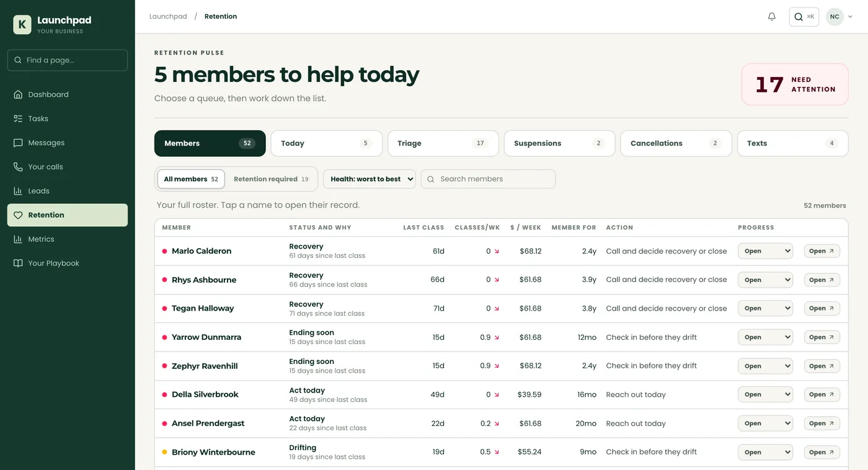Switch to the Cancellations queue tab

click(x=676, y=143)
